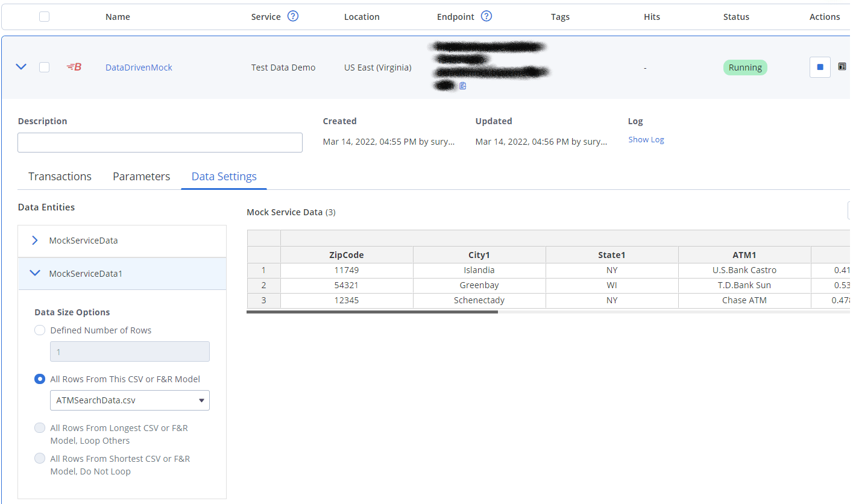Click the red BlazeMeter logo icon
This screenshot has height=504, width=853.
(x=74, y=68)
